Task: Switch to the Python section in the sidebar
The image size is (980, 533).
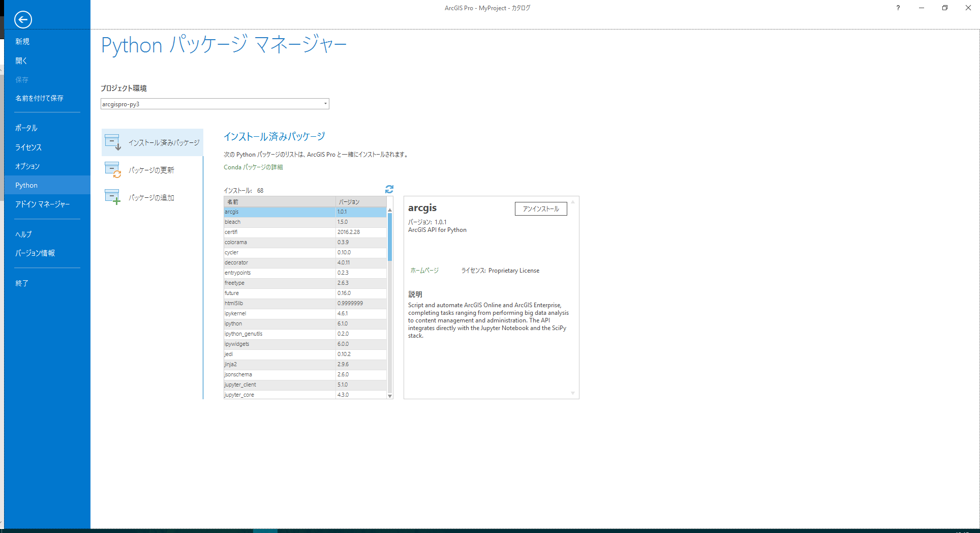Action: (26, 185)
